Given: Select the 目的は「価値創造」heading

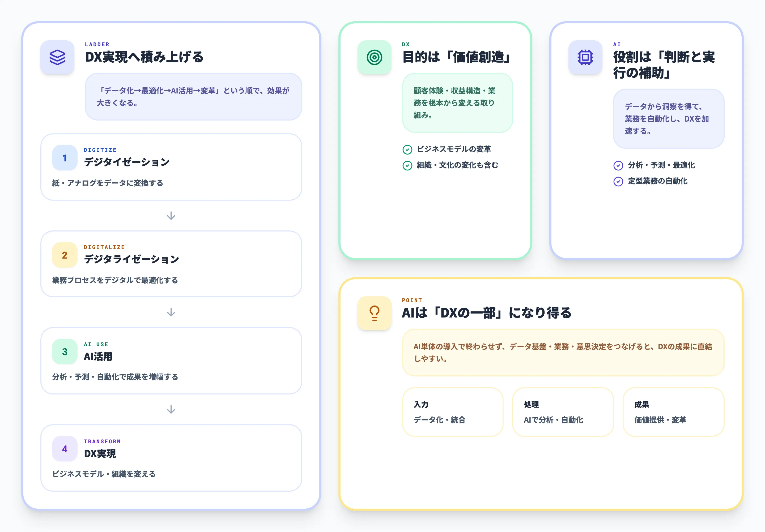Looking at the screenshot, I should click(456, 57).
